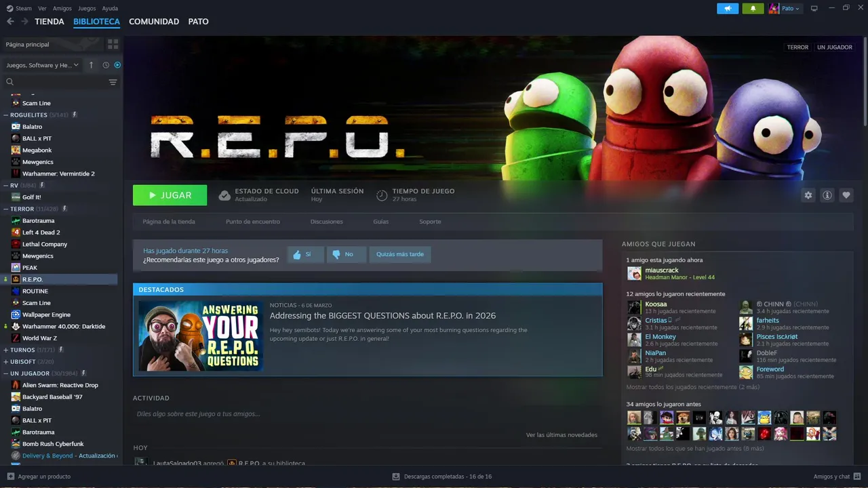Screen dimensions: 868x488
Task: Open R.E.P.O. settings gear icon
Action: pos(808,195)
